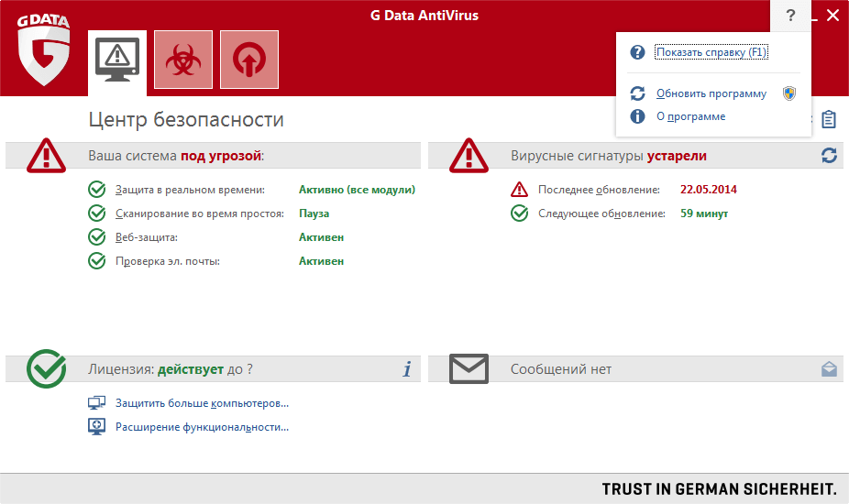Open the clipboard protocol icon
Screen dimensions: 849x504
(x=829, y=119)
